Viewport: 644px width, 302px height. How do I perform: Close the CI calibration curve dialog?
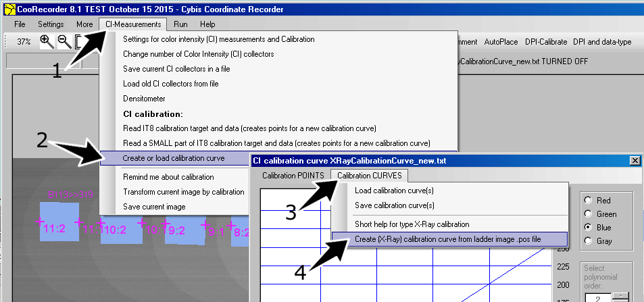[635, 161]
